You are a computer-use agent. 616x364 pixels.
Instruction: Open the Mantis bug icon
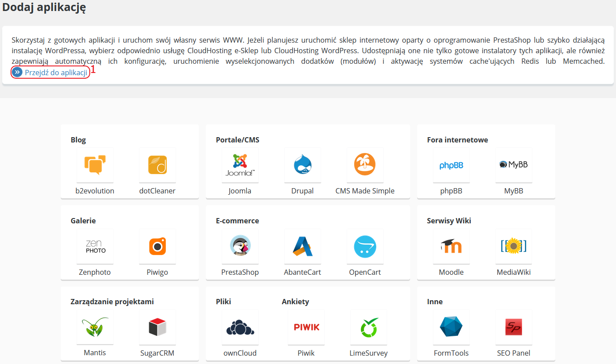point(95,328)
